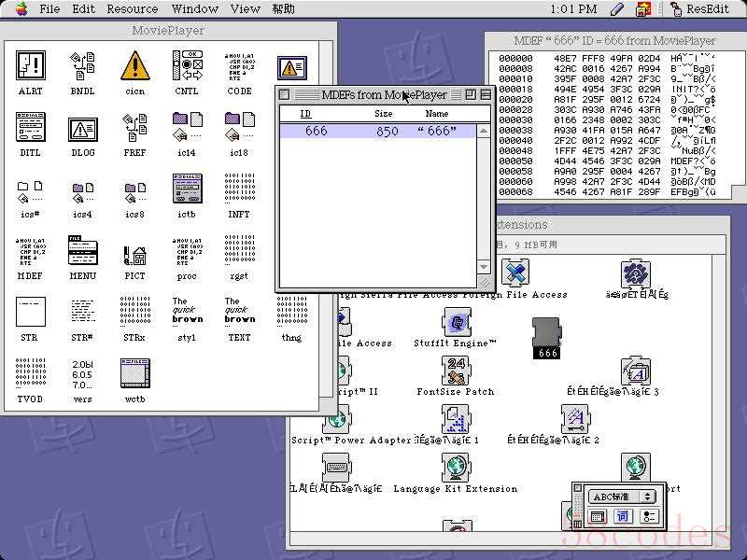This screenshot has height=560, width=747.
Task: Select the FontSize Patch extension icon
Action: click(456, 371)
